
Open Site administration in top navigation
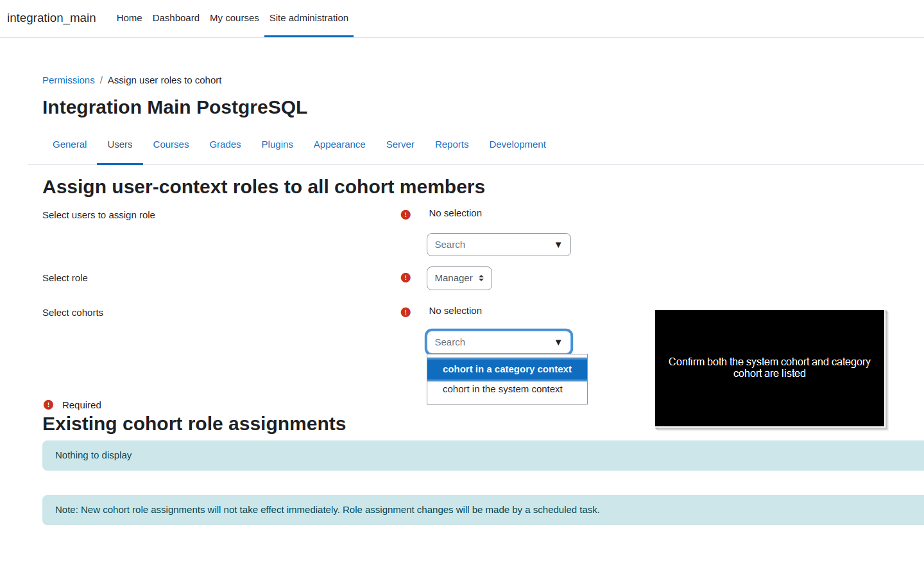(x=309, y=18)
